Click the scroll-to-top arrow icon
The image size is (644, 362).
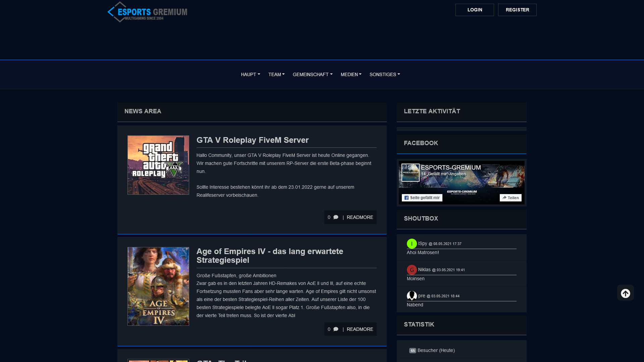625,293
